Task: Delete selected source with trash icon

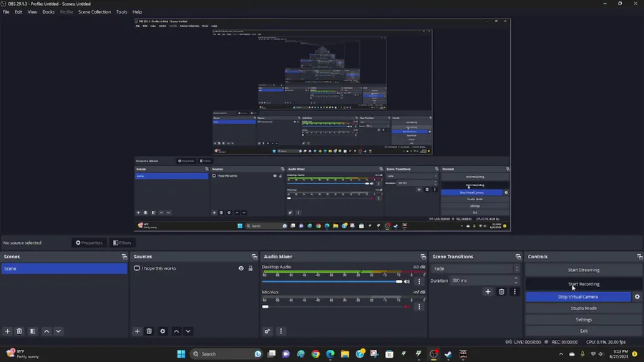Action: [x=149, y=331]
